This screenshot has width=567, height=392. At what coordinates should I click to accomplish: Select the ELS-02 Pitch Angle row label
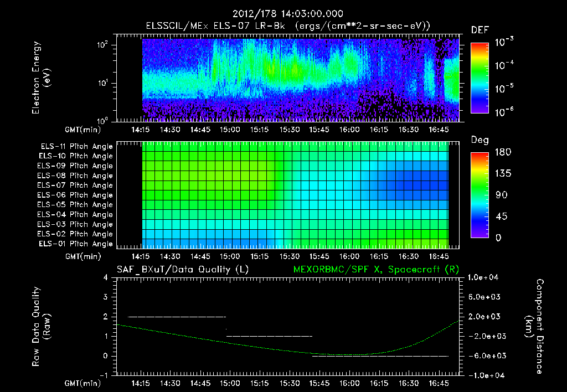[75, 234]
